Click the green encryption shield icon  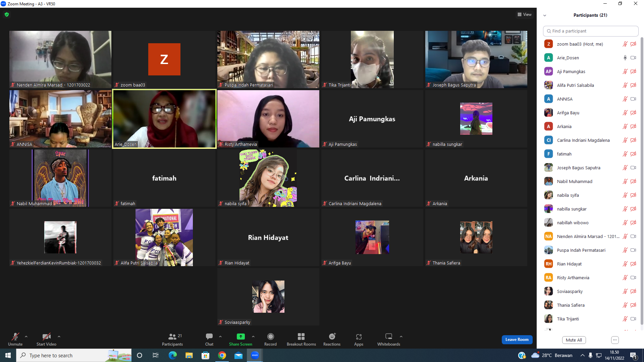7,14
